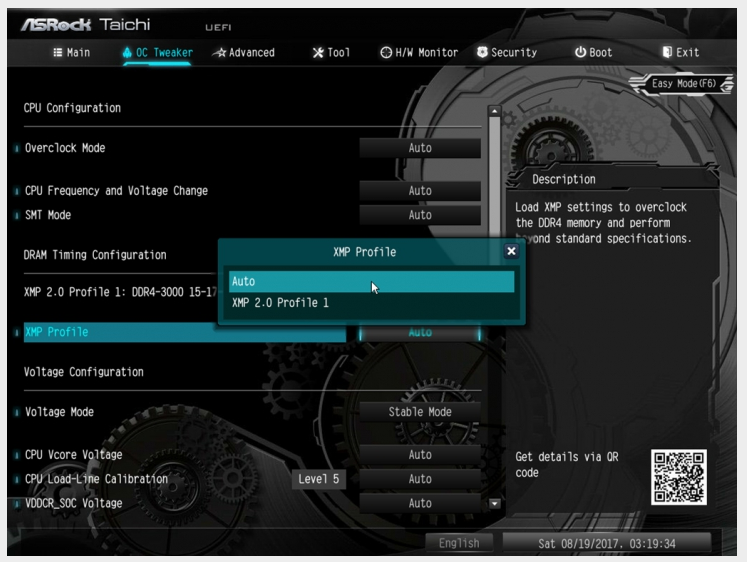Open the Boot tab
The height and width of the screenshot is (562, 747).
593,52
